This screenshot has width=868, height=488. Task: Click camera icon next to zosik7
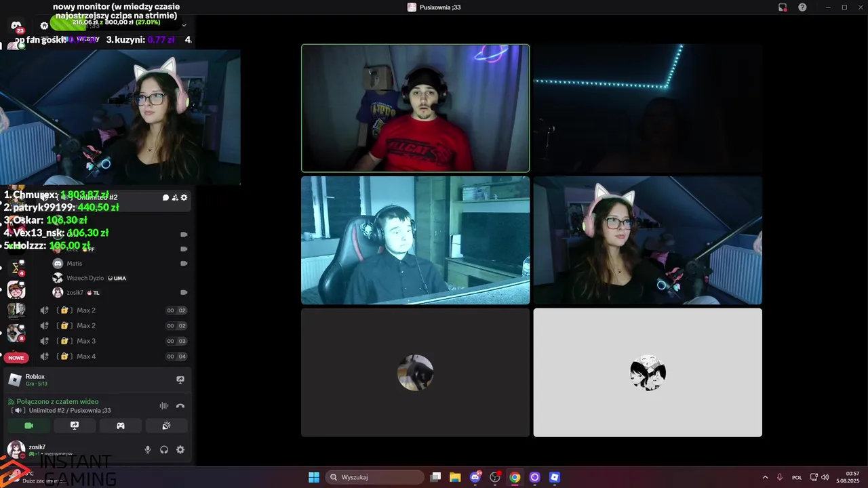pos(184,292)
